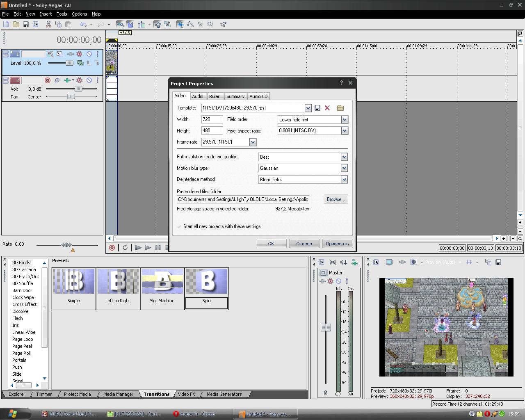
Task: Select the Zoom Edit tool magnifier icon
Action: click(210, 25)
